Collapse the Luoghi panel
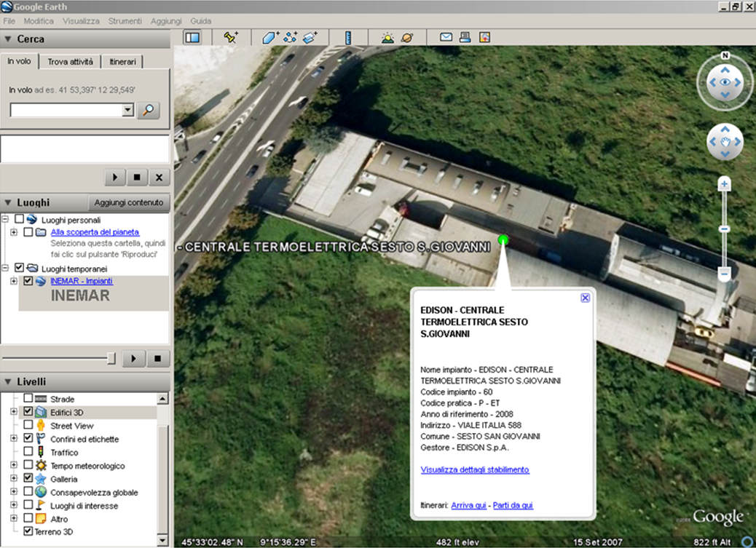This screenshot has height=548, width=756. point(8,202)
